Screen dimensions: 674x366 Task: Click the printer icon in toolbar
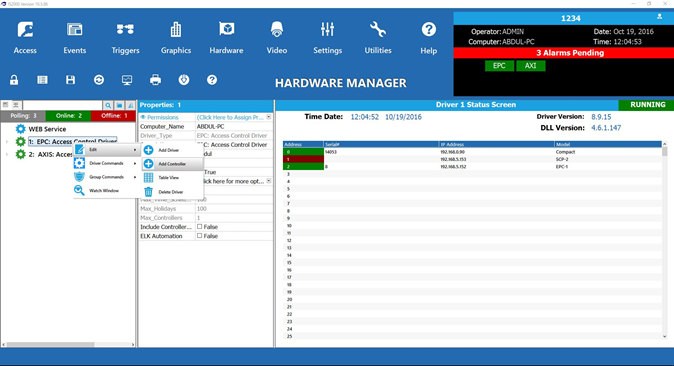pos(156,80)
